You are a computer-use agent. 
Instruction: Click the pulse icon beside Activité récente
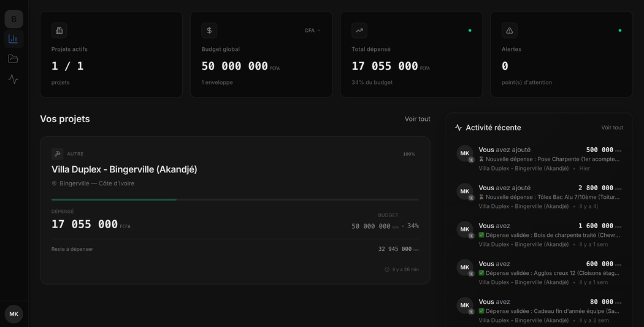[x=458, y=128]
